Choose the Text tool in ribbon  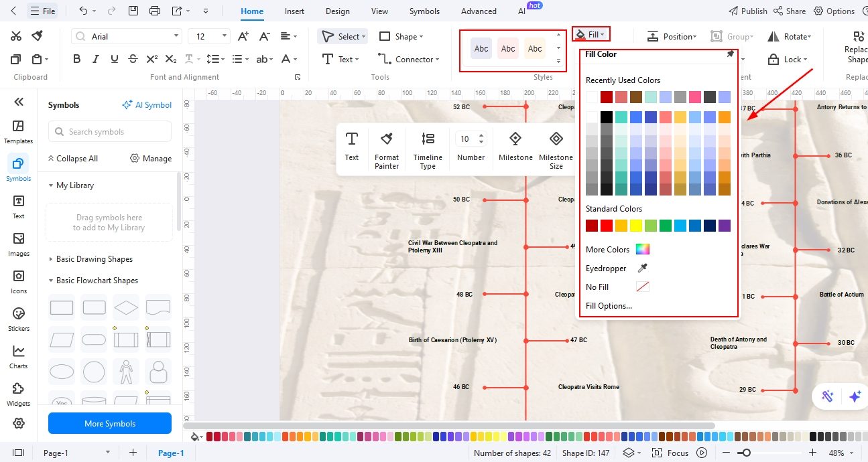click(x=342, y=59)
